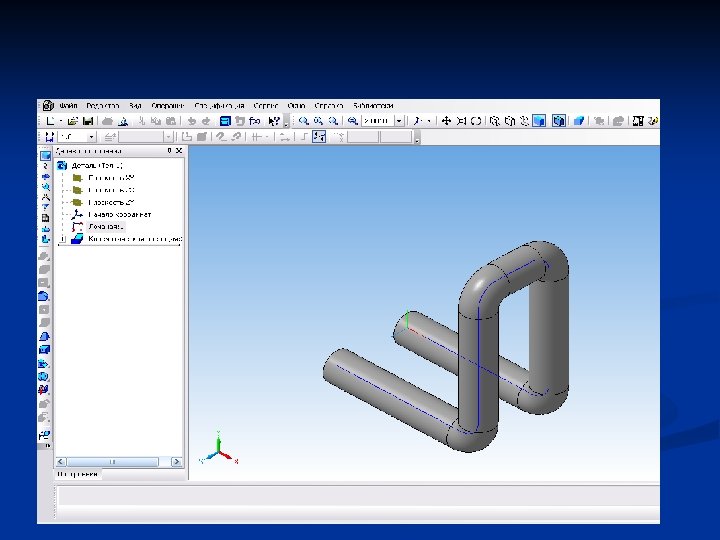Click the view scale value field
This screenshot has height=540, width=720.
tap(378, 121)
